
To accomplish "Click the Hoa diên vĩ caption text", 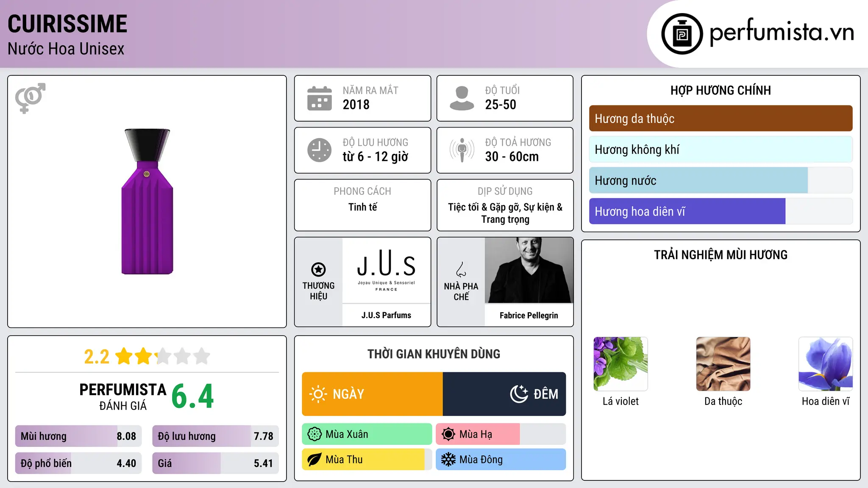I will coord(826,401).
